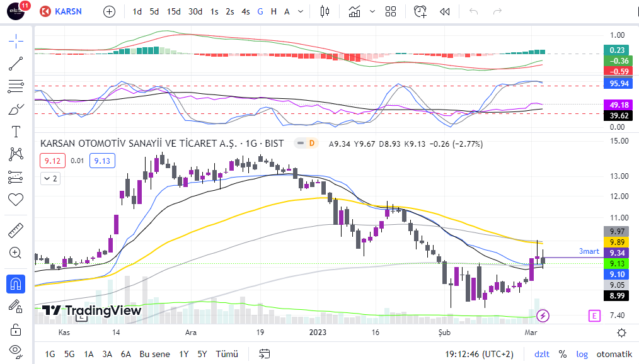Toggle stay in drawing mode pencil-lock
639x364 pixels.
[16, 306]
